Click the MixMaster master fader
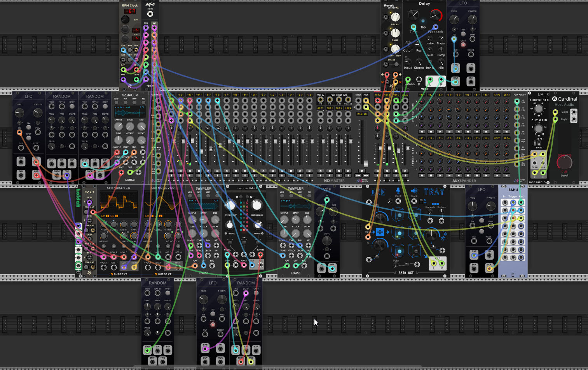 tap(366, 163)
